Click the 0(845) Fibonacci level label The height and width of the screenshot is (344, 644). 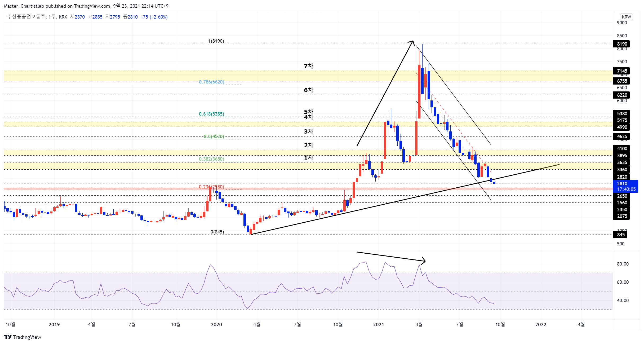coord(217,232)
